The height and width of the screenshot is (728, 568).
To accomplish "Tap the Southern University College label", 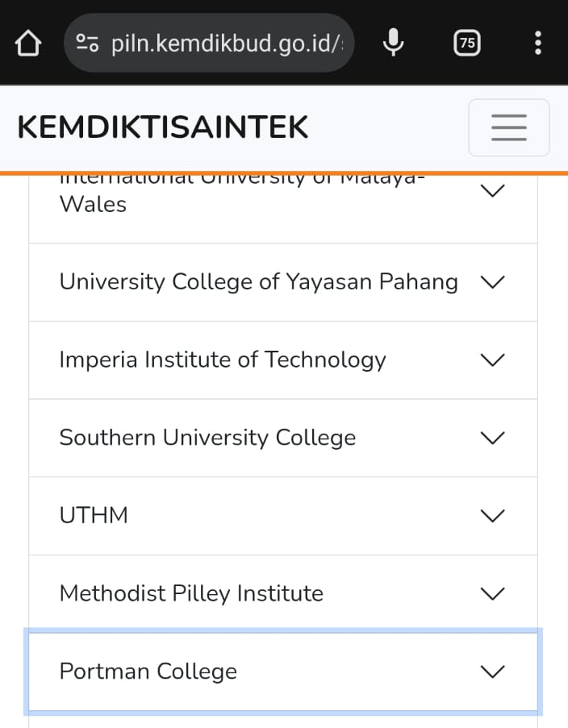I will coord(207,437).
